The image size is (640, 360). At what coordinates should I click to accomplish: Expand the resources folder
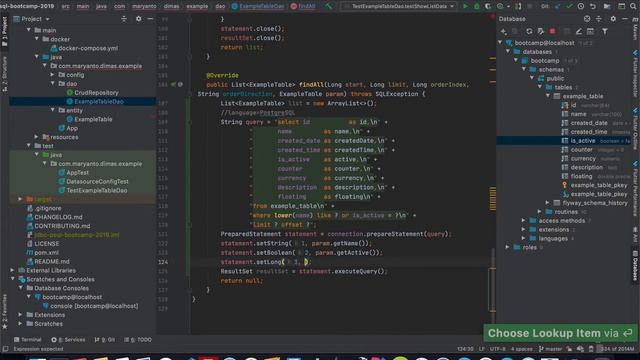pyautogui.click(x=37, y=137)
